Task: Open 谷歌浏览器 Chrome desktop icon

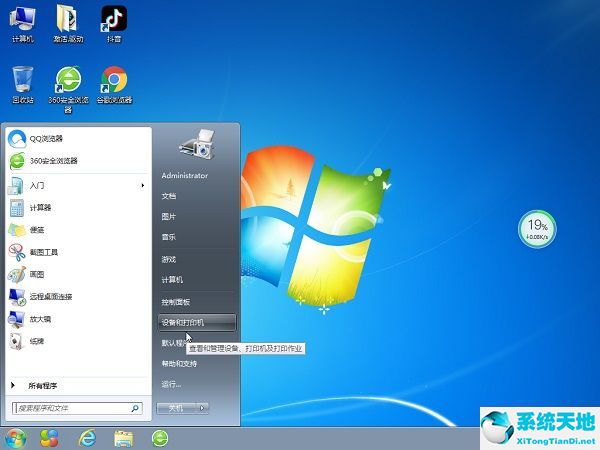Action: point(115,81)
